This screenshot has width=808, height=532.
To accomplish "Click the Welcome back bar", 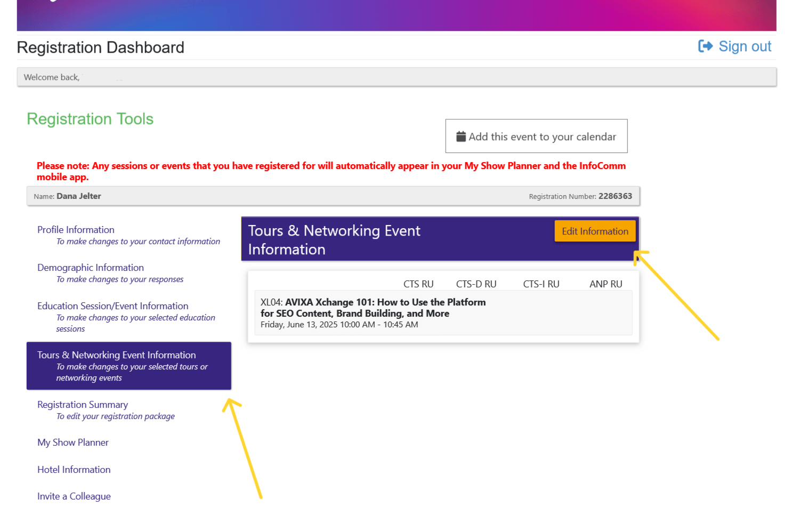I will 397,77.
